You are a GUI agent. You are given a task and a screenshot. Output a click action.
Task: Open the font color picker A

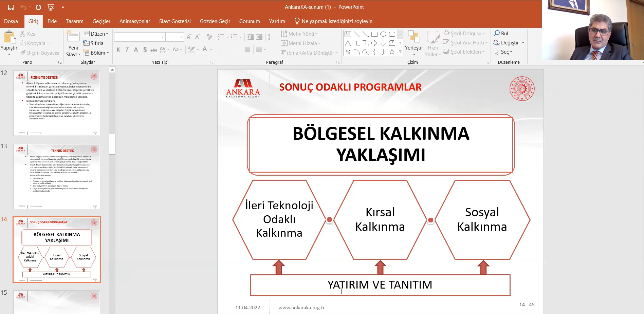pyautogui.click(x=205, y=49)
